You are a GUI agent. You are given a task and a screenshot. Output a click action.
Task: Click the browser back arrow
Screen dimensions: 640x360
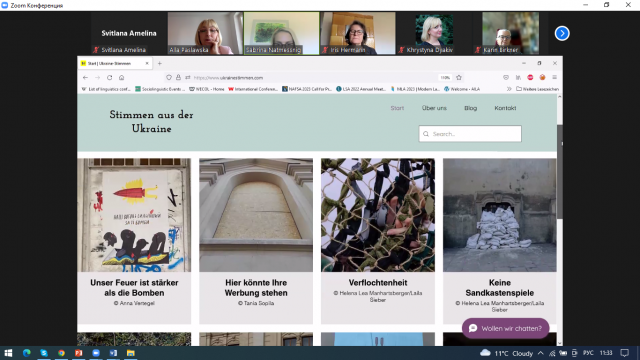point(85,78)
